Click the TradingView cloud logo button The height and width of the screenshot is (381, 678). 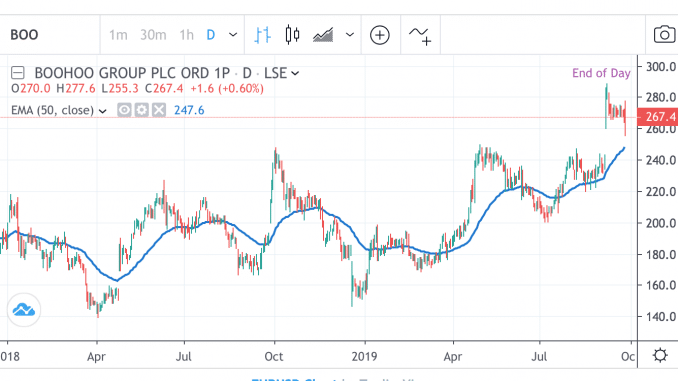(24, 310)
